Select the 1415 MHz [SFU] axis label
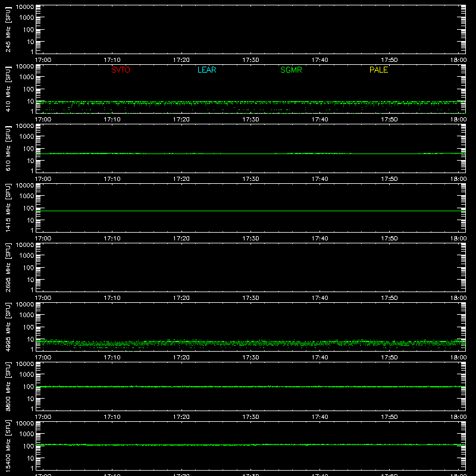 (x=8, y=208)
